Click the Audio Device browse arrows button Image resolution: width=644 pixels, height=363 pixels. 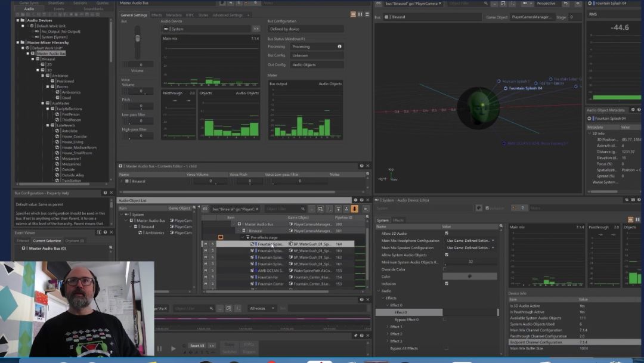(256, 29)
